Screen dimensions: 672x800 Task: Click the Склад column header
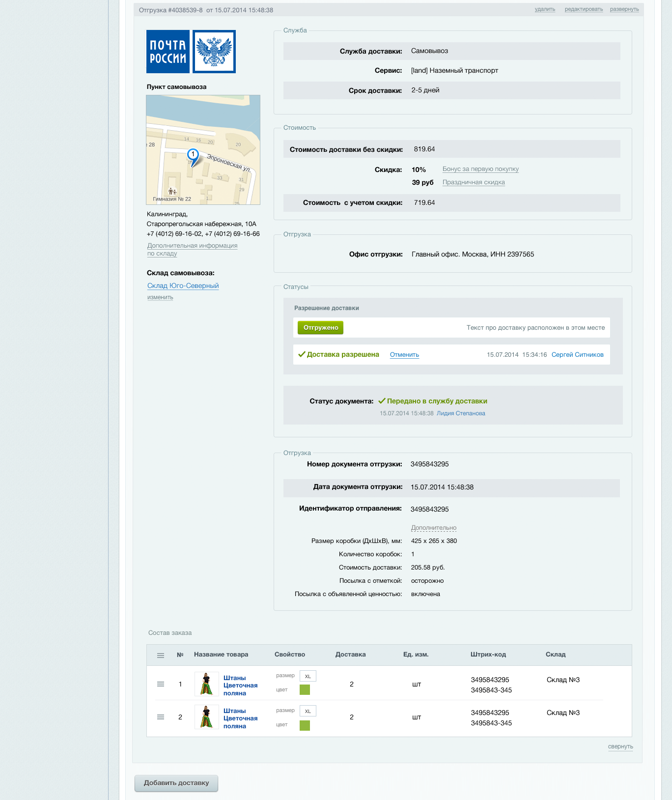click(x=556, y=655)
